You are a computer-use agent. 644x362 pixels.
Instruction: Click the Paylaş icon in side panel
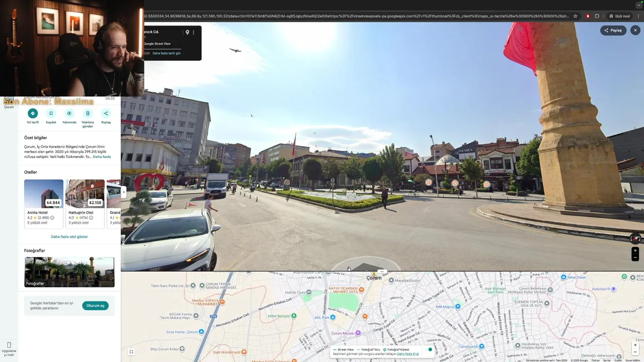click(x=106, y=114)
